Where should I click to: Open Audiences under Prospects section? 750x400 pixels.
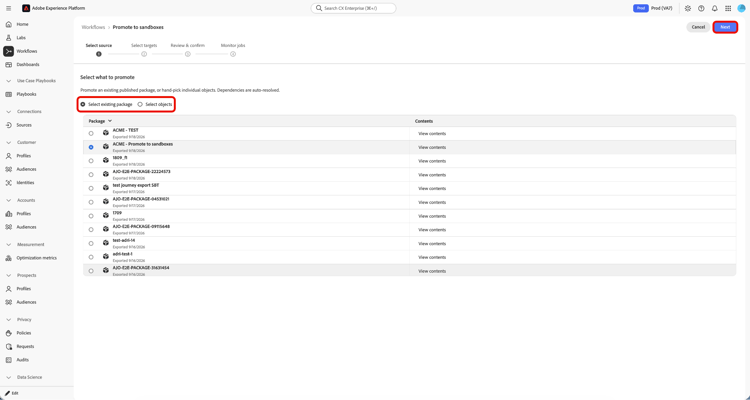26,302
